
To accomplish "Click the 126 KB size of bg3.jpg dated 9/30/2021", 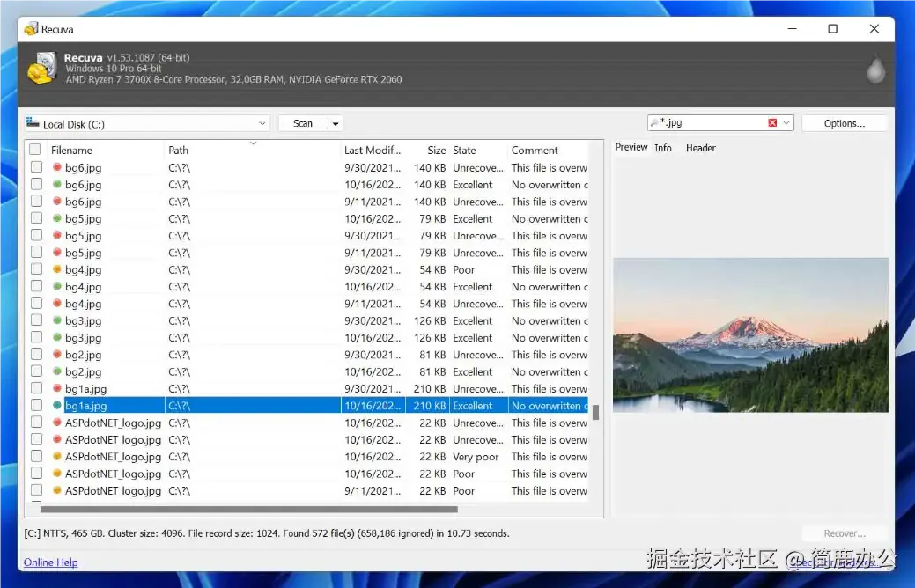I will click(x=430, y=320).
